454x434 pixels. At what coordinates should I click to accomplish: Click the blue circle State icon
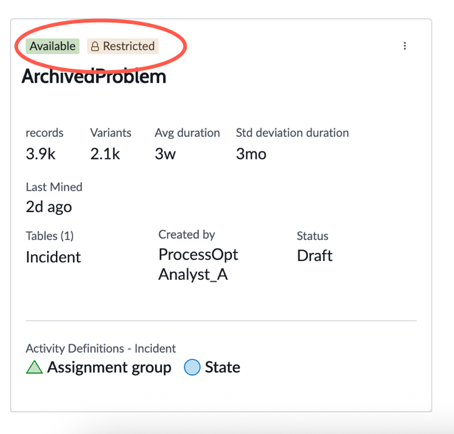tap(192, 367)
